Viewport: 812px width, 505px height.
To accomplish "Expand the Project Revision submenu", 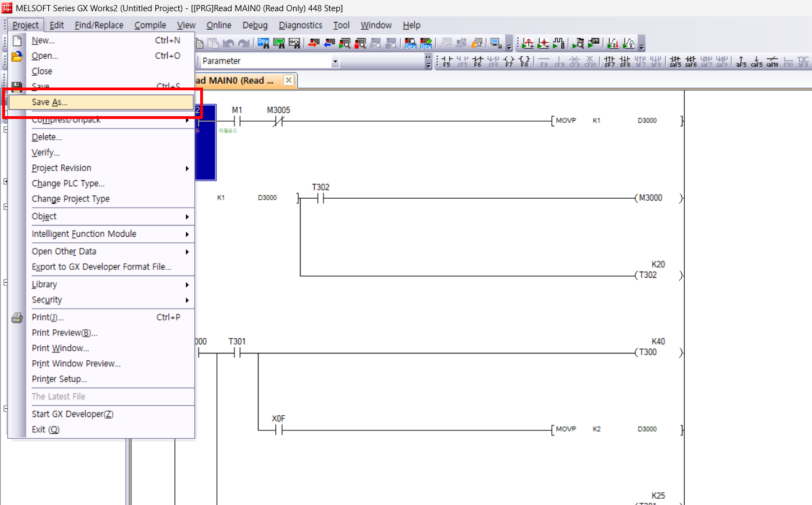I will pyautogui.click(x=187, y=168).
